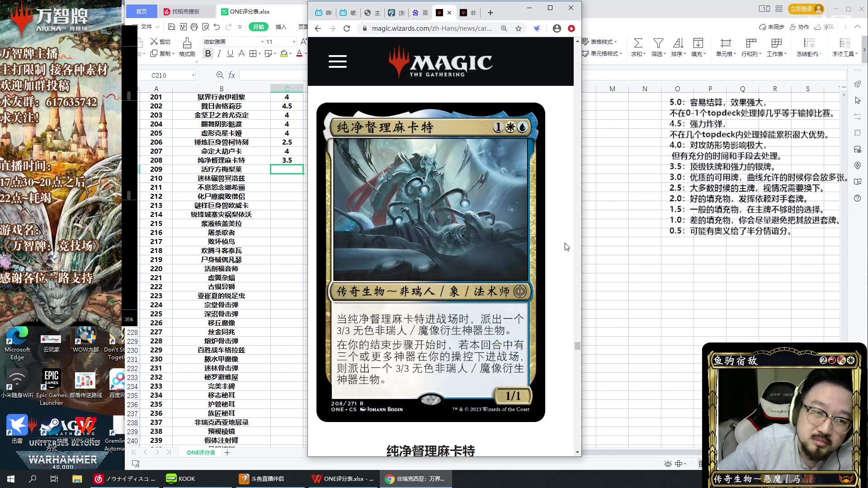Click the 协作 collaborate button
Screen dimensions: 868x488
[799, 27]
